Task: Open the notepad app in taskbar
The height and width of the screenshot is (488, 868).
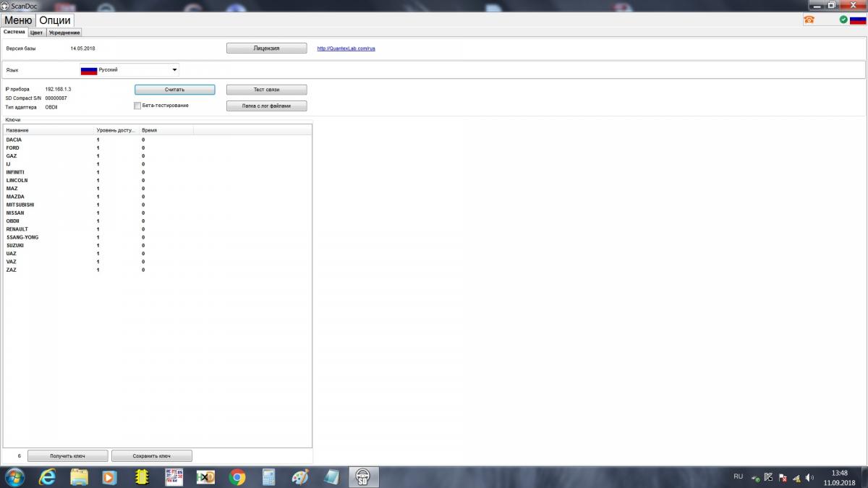Action: point(331,477)
